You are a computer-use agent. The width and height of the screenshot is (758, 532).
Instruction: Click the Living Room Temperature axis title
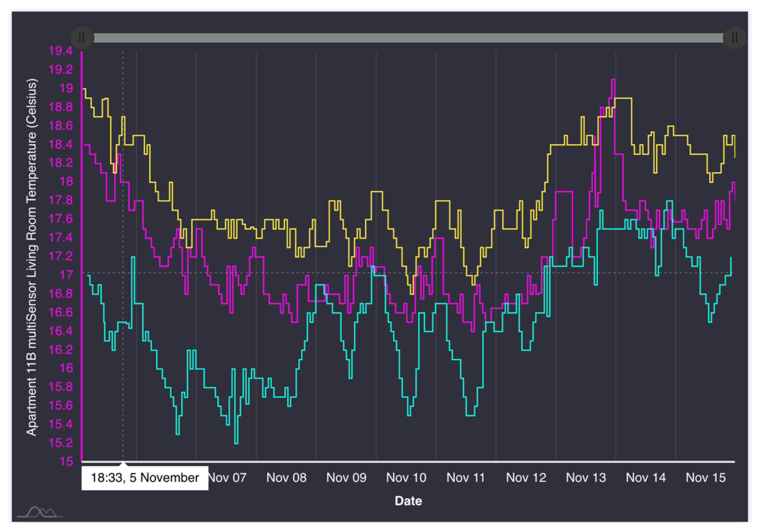[32, 257]
